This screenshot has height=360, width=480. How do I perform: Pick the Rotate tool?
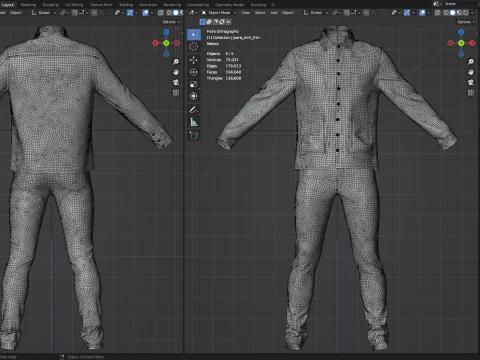point(194,72)
